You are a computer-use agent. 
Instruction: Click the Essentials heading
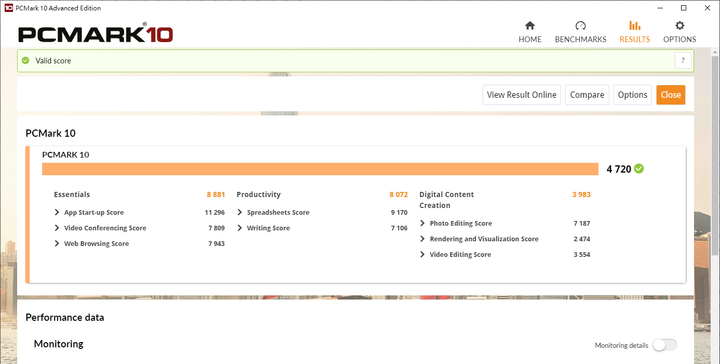(72, 195)
